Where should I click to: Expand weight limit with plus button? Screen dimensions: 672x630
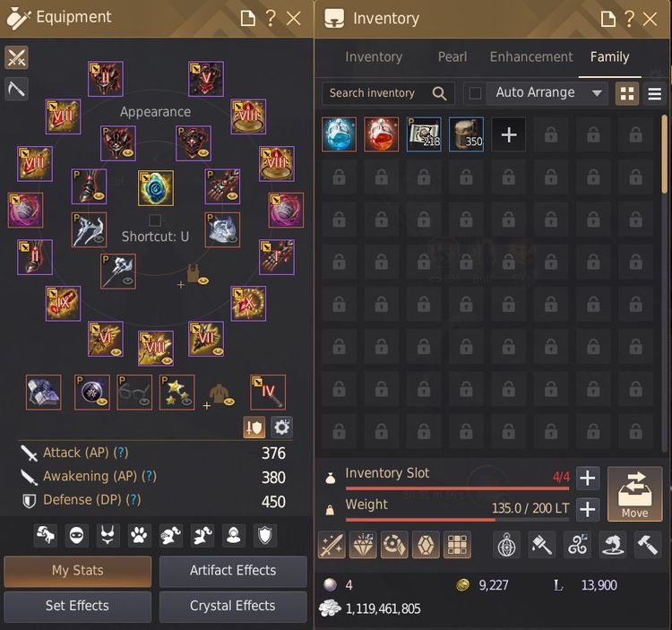pyautogui.click(x=587, y=509)
